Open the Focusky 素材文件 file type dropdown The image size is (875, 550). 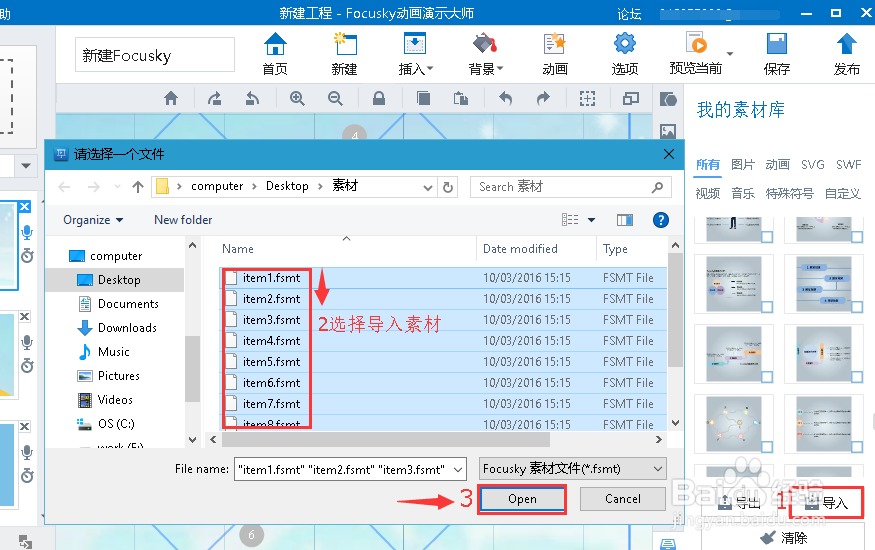pyautogui.click(x=573, y=469)
